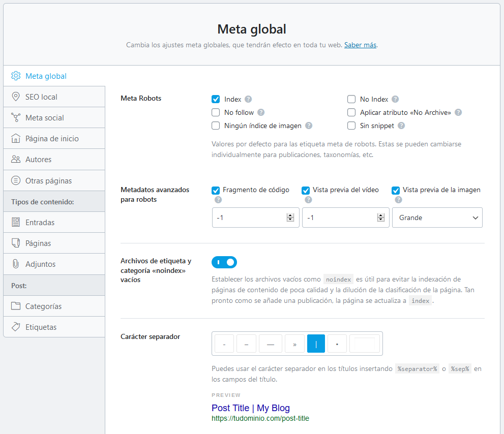
Task: Open the Adjuntos tab
Action: 54,264
